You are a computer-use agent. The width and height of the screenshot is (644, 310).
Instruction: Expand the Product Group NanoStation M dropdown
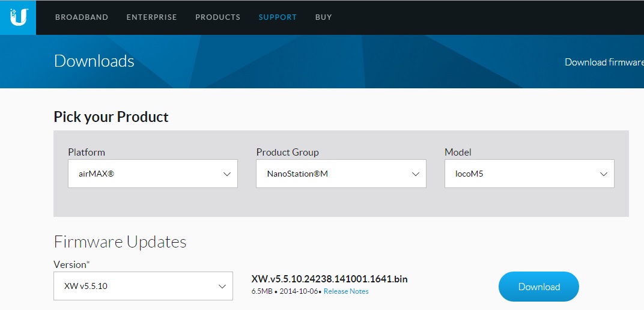(341, 174)
